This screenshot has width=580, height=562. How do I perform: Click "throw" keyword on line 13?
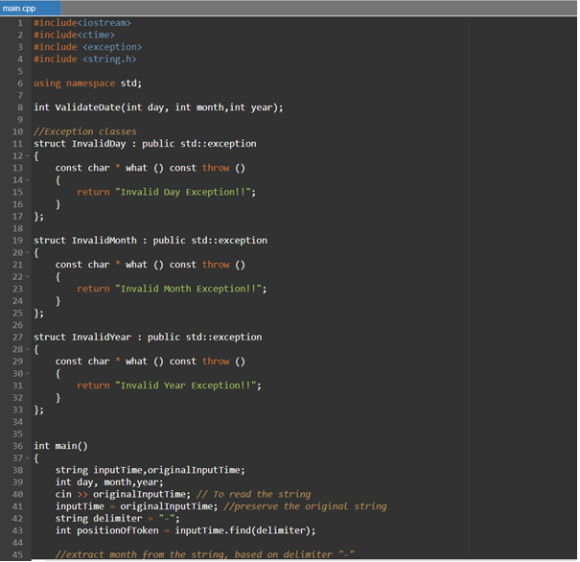click(216, 168)
